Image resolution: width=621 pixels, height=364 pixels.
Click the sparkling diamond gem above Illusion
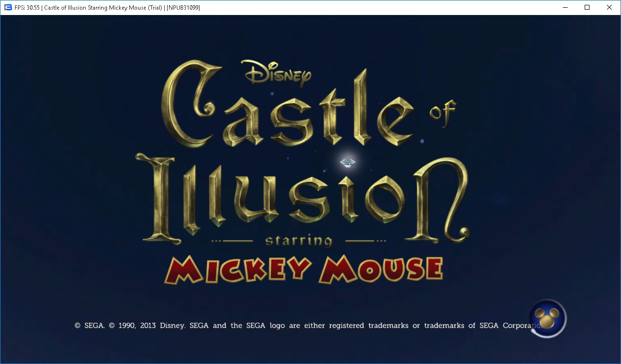(347, 163)
